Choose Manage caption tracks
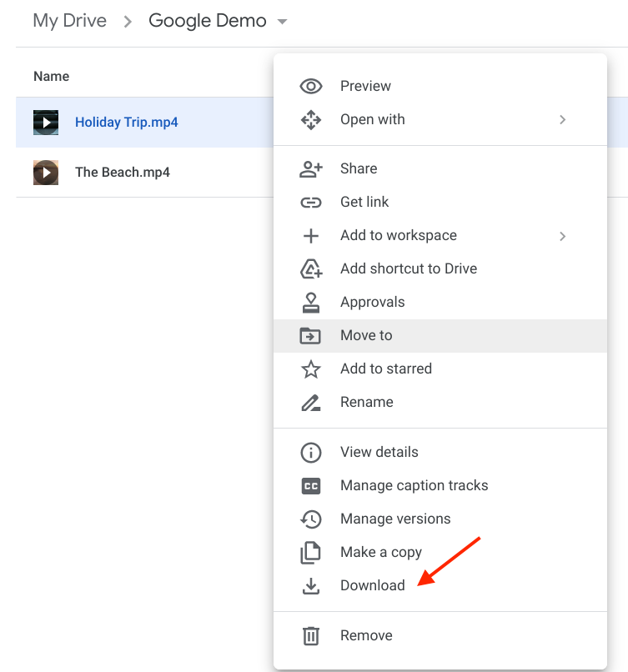Screen dimensions: 628x672 point(440,486)
